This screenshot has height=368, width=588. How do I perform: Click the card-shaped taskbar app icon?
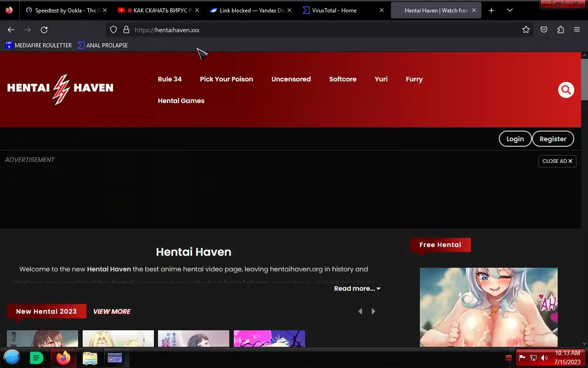pyautogui.click(x=114, y=357)
